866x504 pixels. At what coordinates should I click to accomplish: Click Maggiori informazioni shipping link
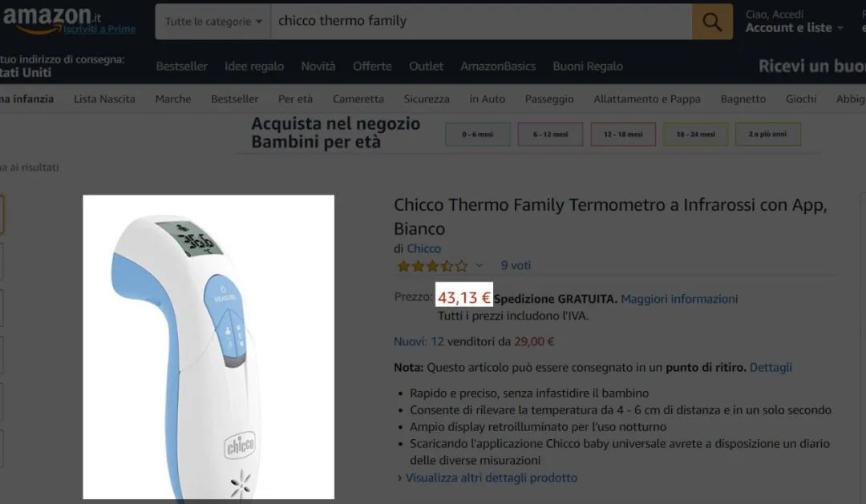point(679,299)
